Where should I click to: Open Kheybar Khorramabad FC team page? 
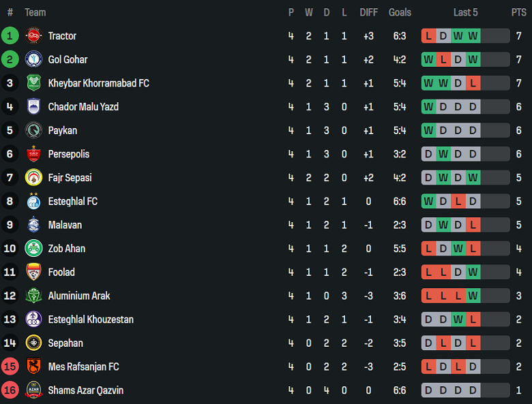(x=98, y=83)
